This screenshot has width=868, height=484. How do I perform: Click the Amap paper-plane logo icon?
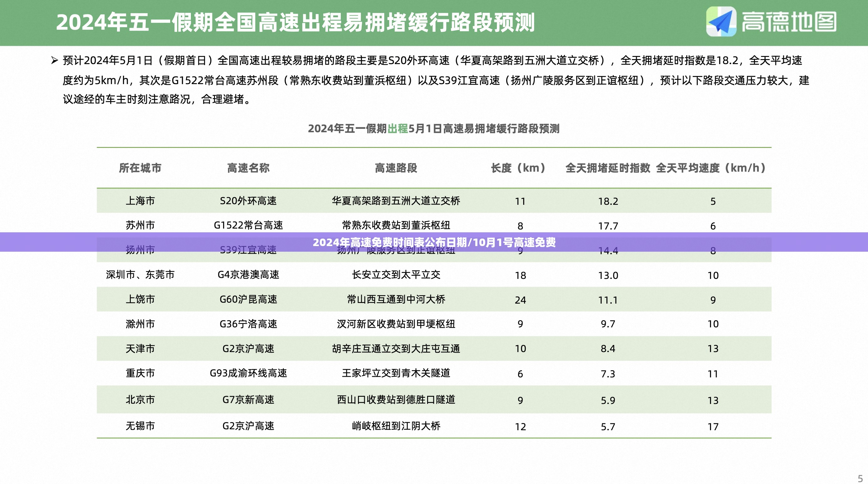(x=721, y=22)
